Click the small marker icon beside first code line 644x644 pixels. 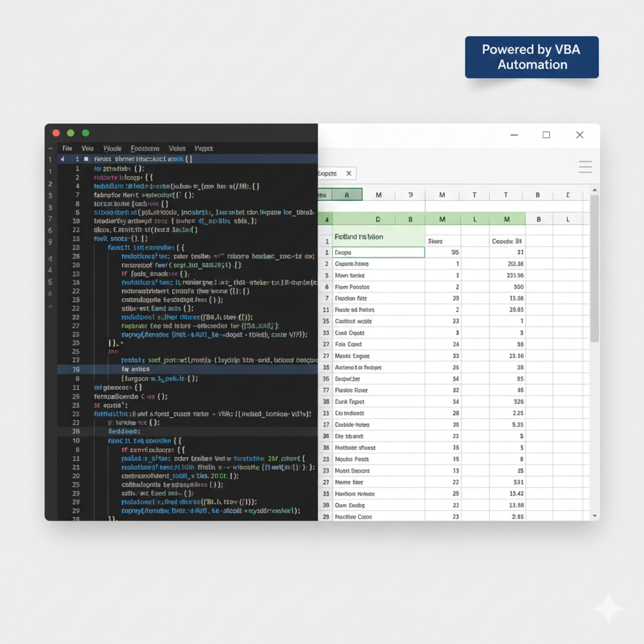click(x=86, y=160)
